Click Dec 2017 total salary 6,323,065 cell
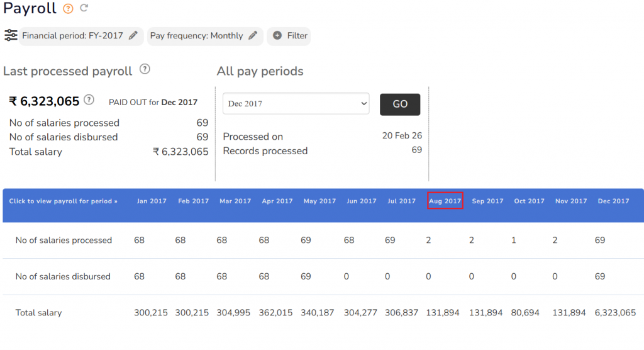 click(615, 313)
